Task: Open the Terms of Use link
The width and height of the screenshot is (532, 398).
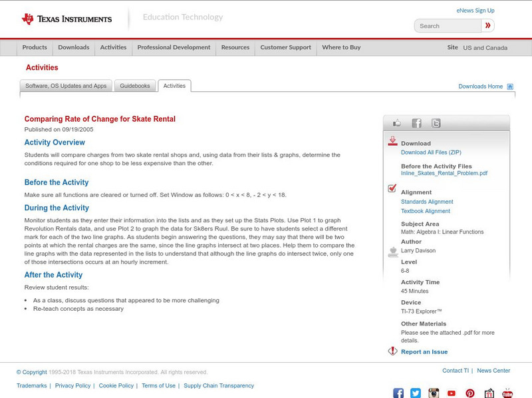Action: [x=158, y=386]
